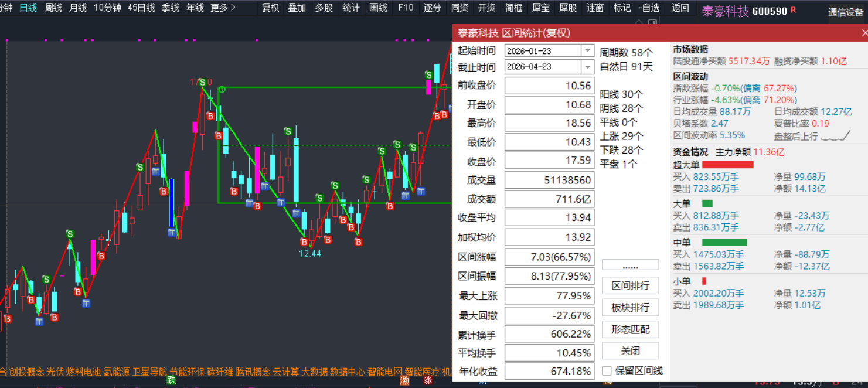Viewport: 868px width, 388px height.
Task: Click the 起始时间 date field 2026-01-23
Action: pyautogui.click(x=543, y=51)
